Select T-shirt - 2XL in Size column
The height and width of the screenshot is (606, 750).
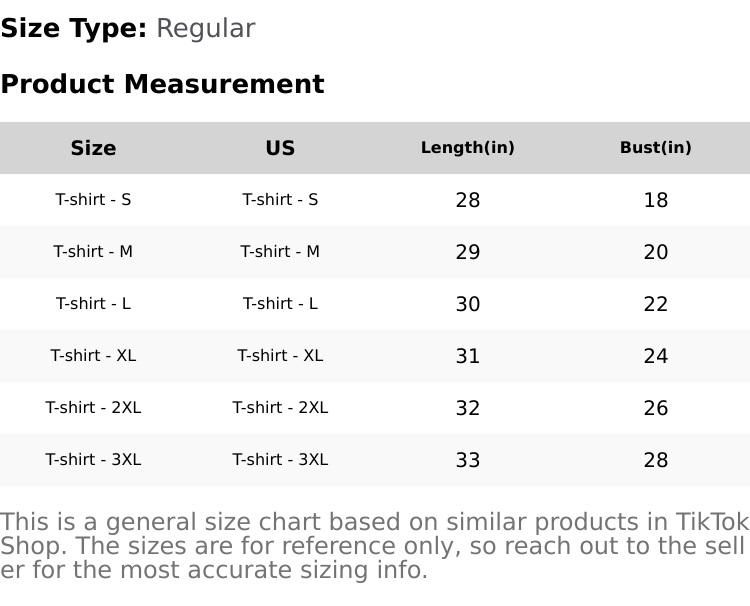click(x=93, y=408)
